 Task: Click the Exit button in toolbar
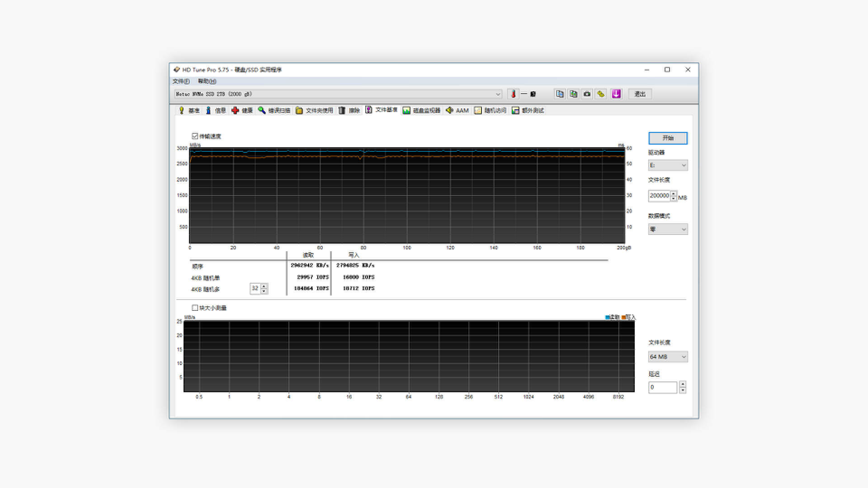click(x=640, y=94)
